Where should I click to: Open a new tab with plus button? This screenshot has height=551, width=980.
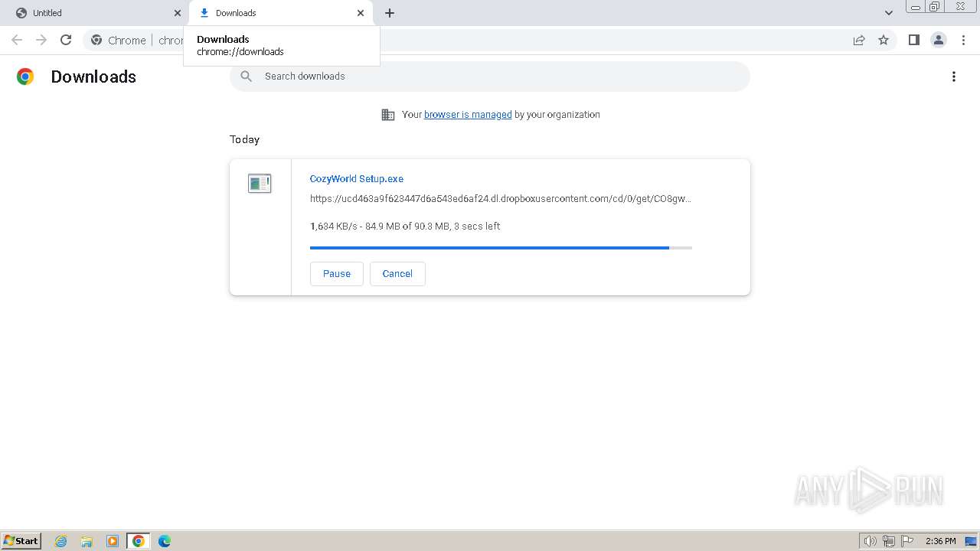[x=390, y=13]
